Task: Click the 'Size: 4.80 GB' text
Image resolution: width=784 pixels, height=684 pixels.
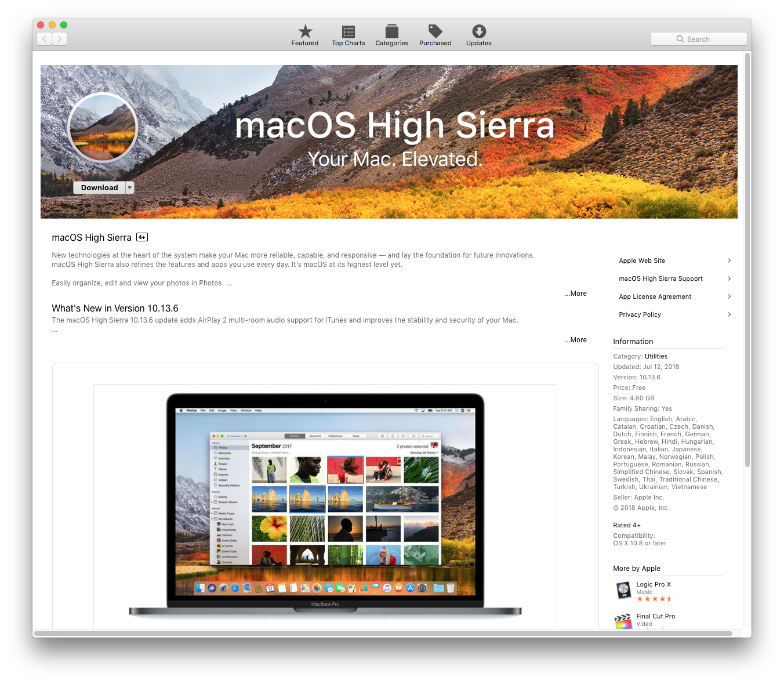Action: pyautogui.click(x=634, y=398)
